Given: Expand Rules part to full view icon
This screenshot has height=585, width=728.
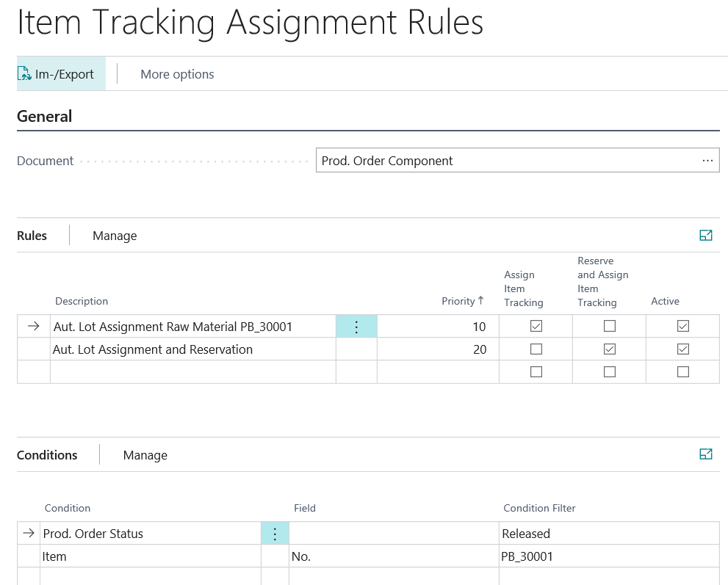Looking at the screenshot, I should (x=706, y=236).
